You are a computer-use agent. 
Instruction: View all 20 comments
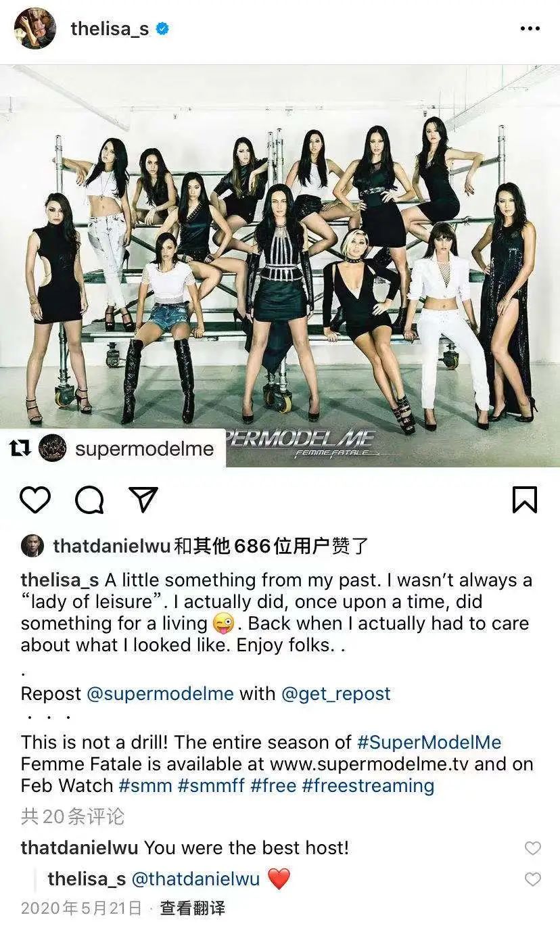pos(73,816)
